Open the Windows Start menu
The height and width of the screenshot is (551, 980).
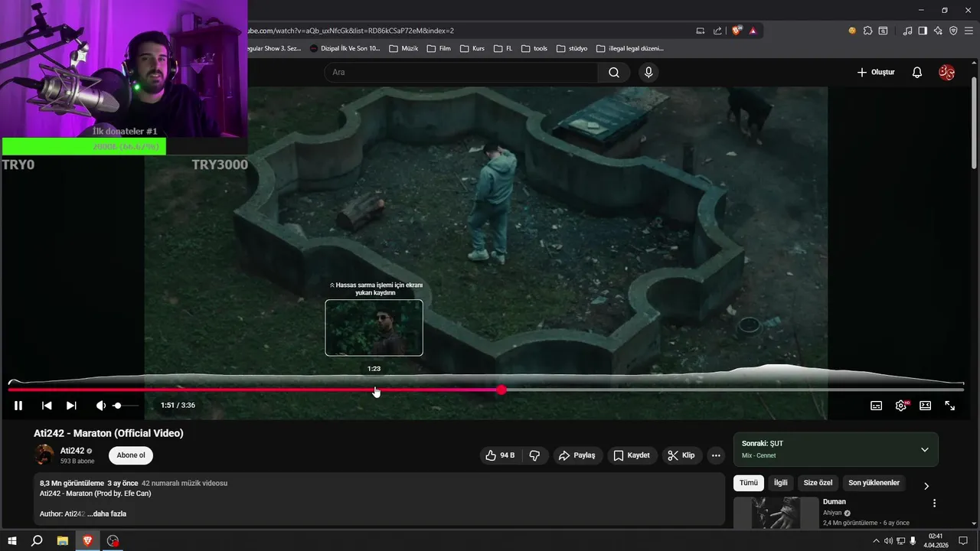click(x=12, y=540)
